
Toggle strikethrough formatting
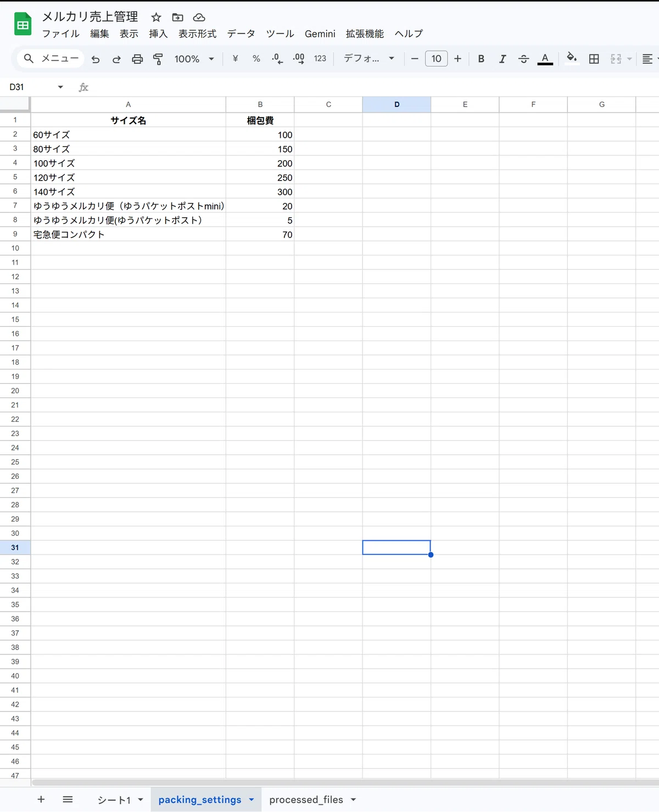pyautogui.click(x=523, y=59)
